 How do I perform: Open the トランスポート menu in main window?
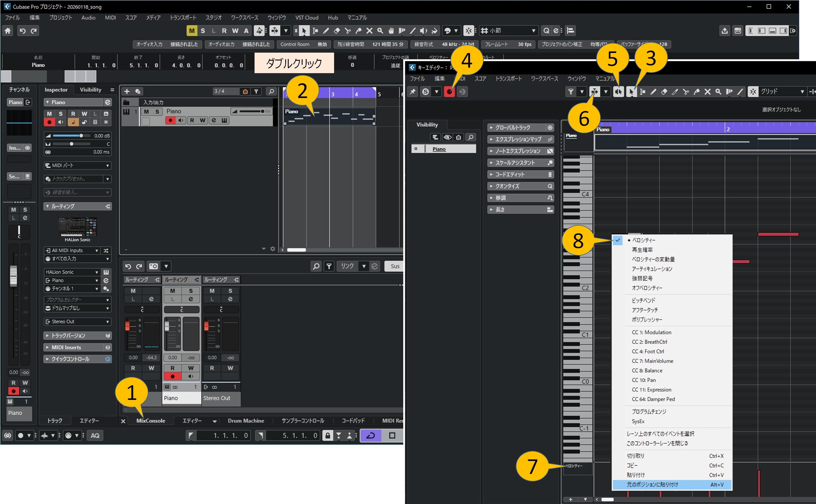(x=183, y=18)
